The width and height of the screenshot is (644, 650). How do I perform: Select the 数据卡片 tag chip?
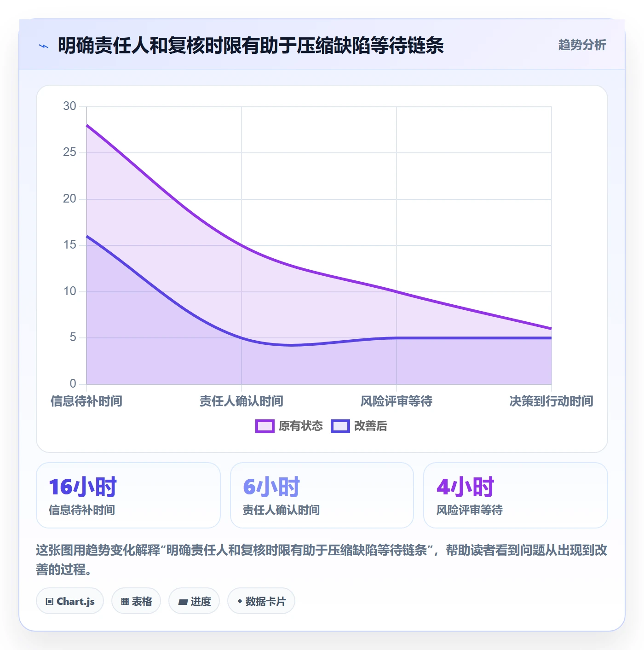(261, 601)
